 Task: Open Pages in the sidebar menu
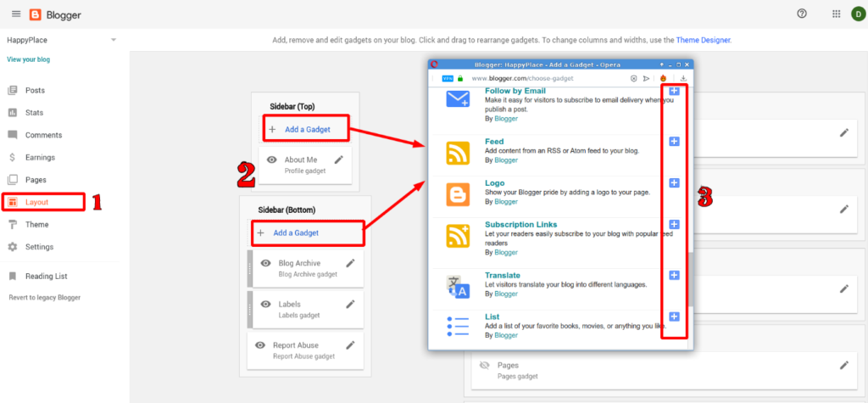(36, 180)
